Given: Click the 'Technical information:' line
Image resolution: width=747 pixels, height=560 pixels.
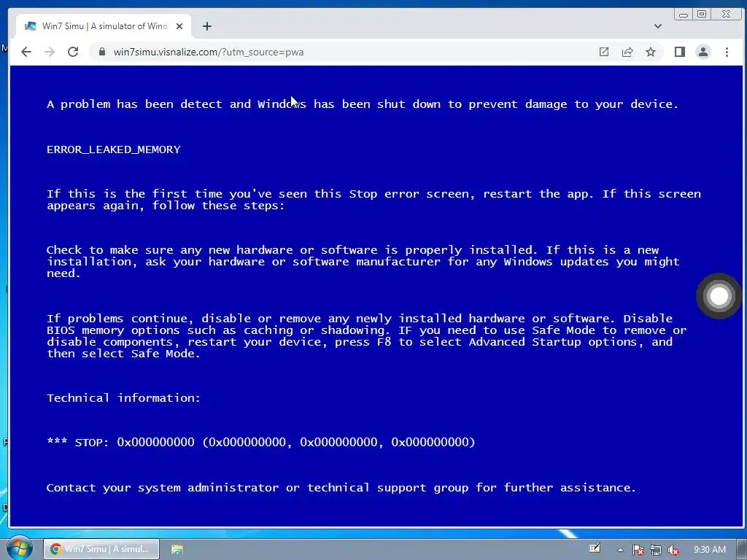Looking at the screenshot, I should (x=123, y=398).
